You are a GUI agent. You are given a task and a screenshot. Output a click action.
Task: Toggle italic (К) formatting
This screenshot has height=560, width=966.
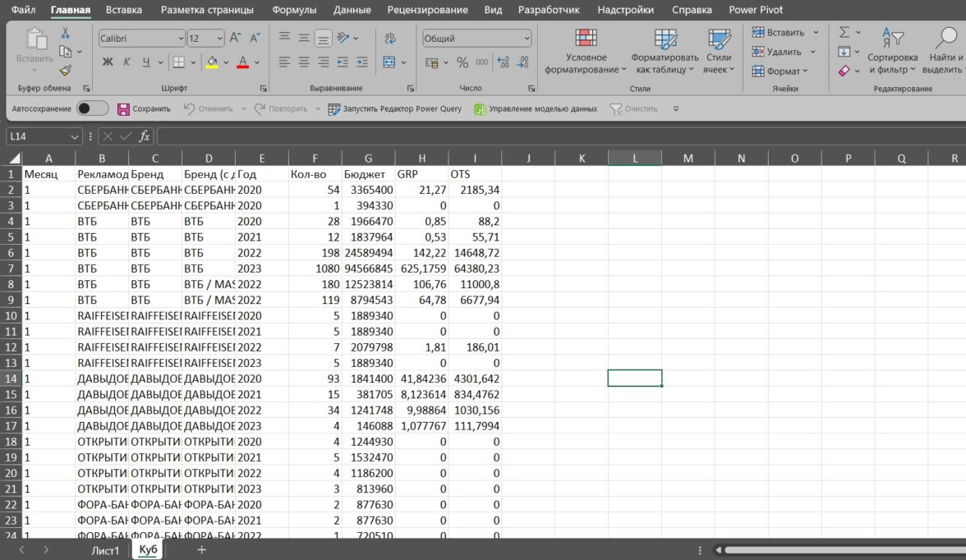(x=127, y=62)
